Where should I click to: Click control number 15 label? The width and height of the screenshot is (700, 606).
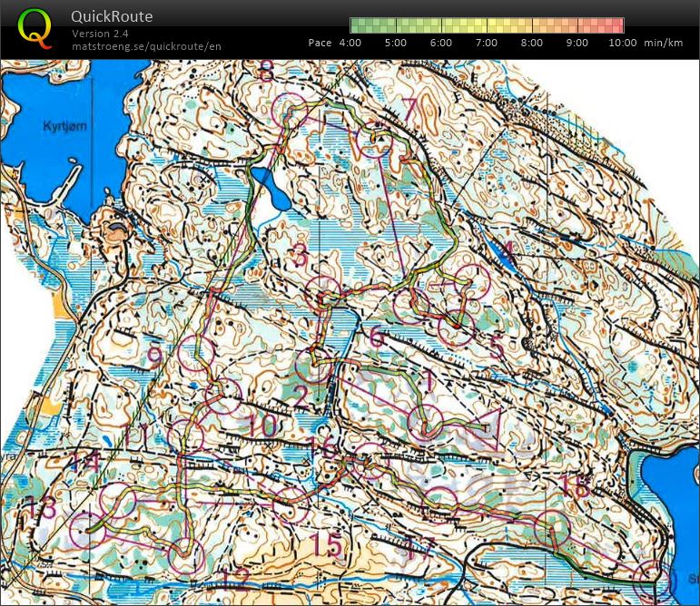tap(326, 544)
